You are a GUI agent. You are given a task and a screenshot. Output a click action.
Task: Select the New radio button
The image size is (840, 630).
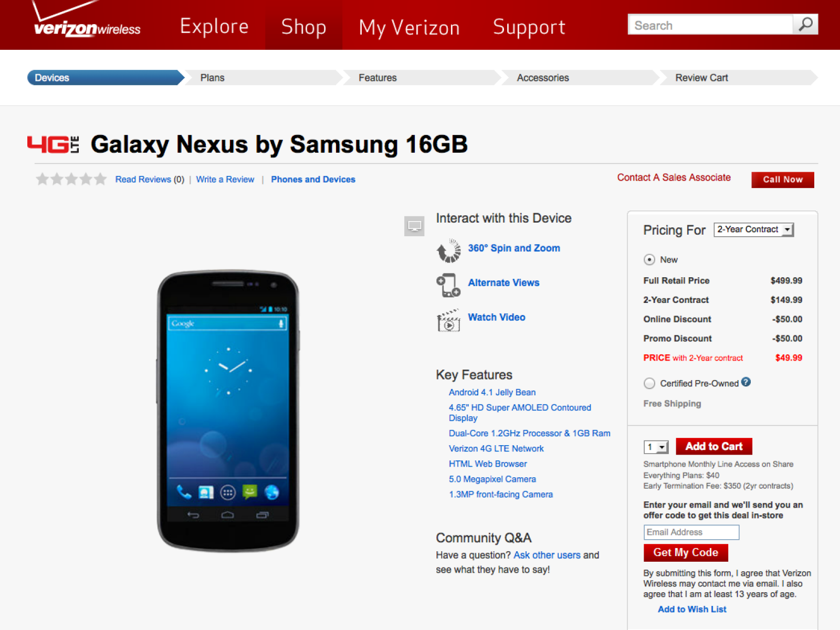point(649,260)
